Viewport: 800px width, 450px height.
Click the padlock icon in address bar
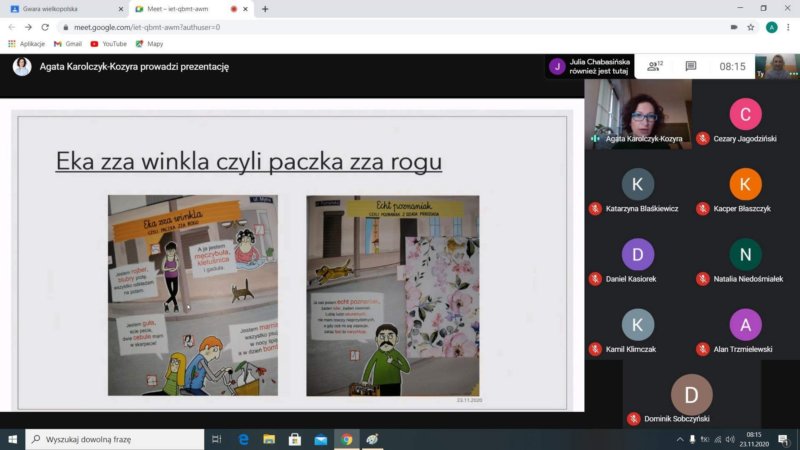click(x=65, y=28)
